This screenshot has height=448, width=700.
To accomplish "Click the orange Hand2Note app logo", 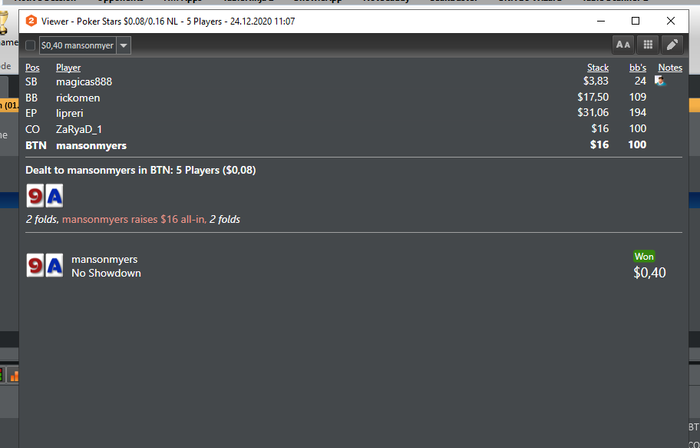I will pos(31,21).
